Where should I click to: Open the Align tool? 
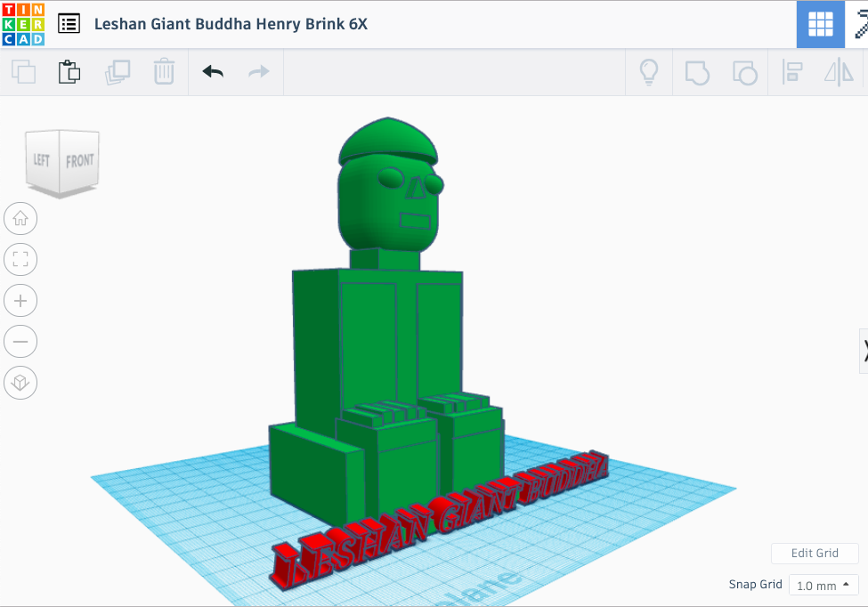[x=791, y=72]
